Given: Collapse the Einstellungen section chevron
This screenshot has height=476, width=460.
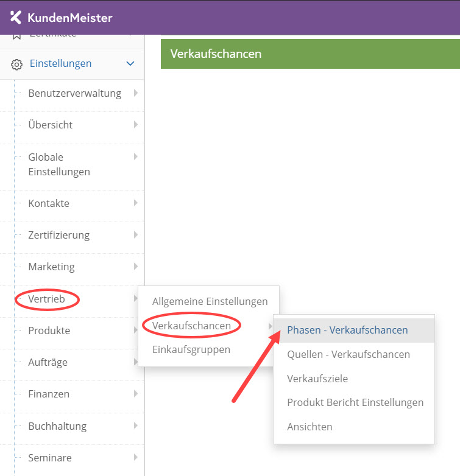Looking at the screenshot, I should coord(130,64).
